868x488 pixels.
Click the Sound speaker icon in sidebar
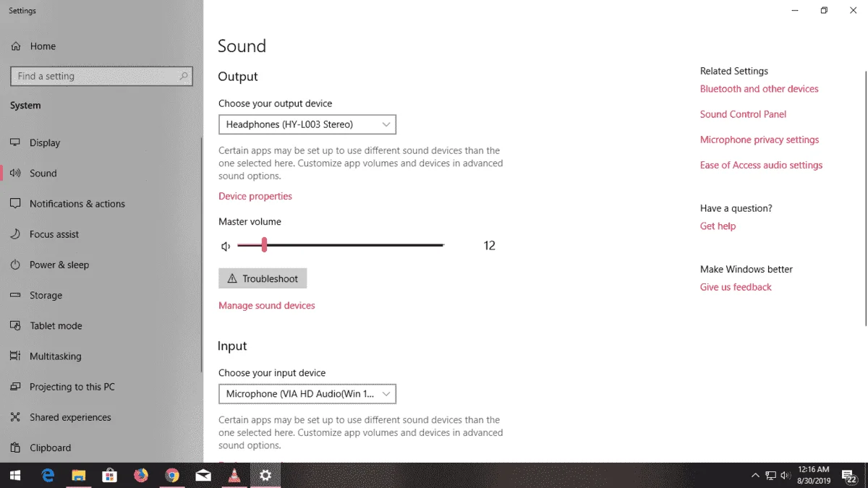[x=15, y=174]
